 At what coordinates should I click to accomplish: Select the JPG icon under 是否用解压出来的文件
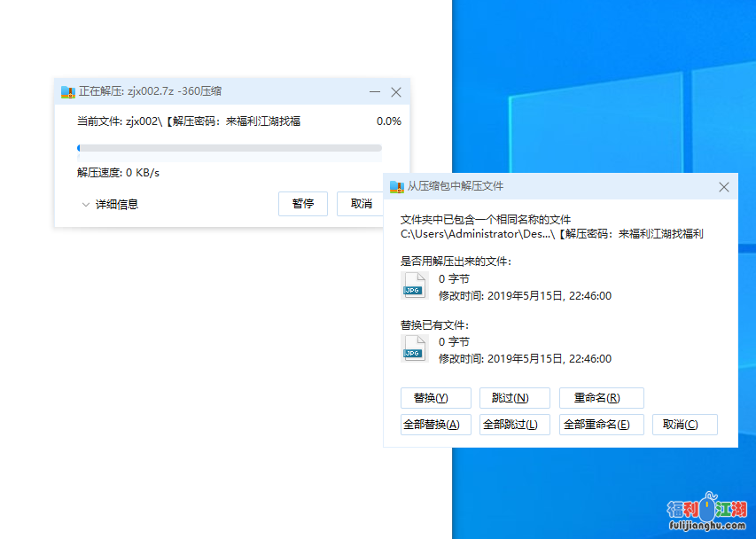[414, 285]
